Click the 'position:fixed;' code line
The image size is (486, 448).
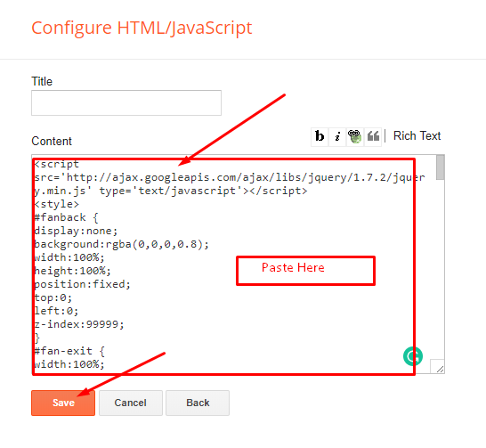tap(83, 284)
